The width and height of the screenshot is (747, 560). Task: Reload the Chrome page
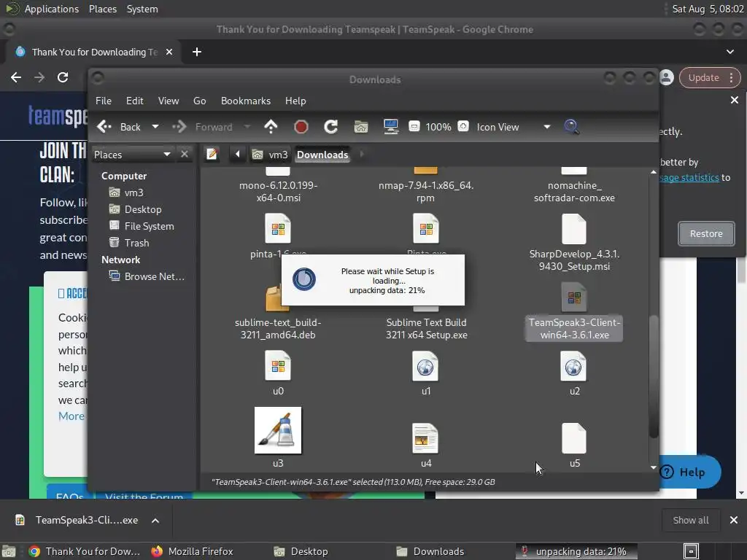tap(63, 77)
